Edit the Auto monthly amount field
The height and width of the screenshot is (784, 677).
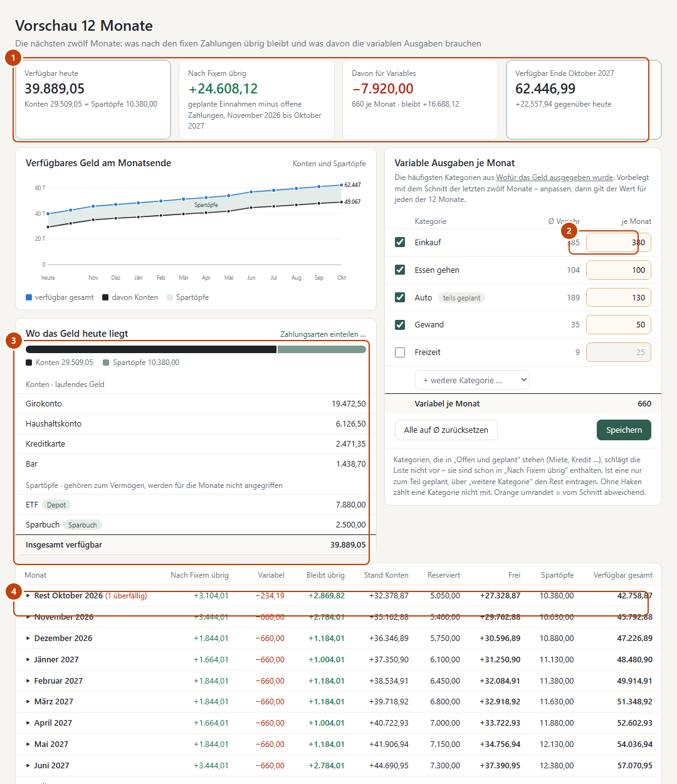(x=619, y=298)
